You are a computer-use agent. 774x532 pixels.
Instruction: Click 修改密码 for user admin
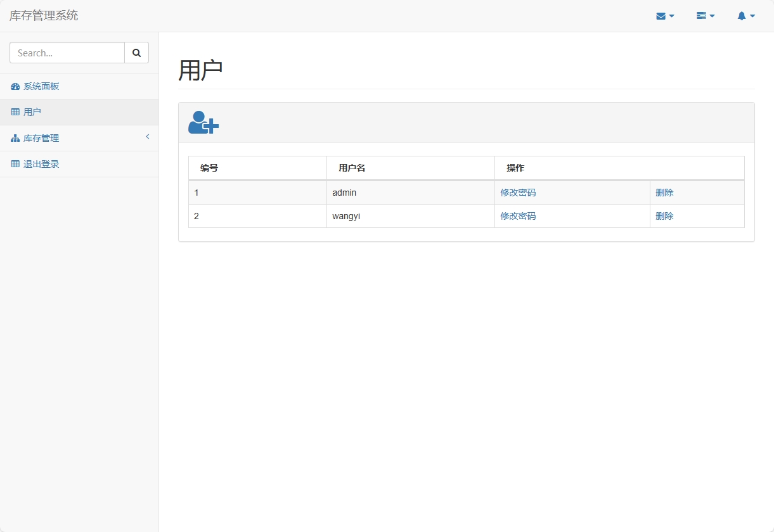pyautogui.click(x=518, y=193)
